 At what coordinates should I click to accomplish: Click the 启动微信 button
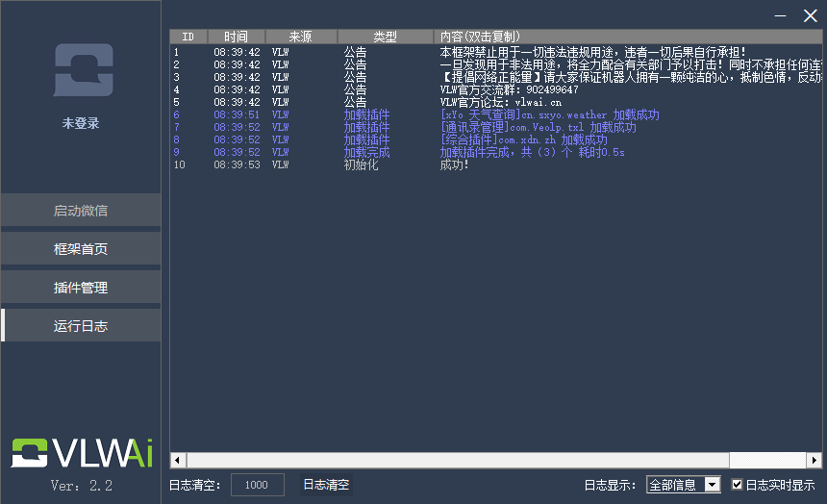click(x=81, y=211)
